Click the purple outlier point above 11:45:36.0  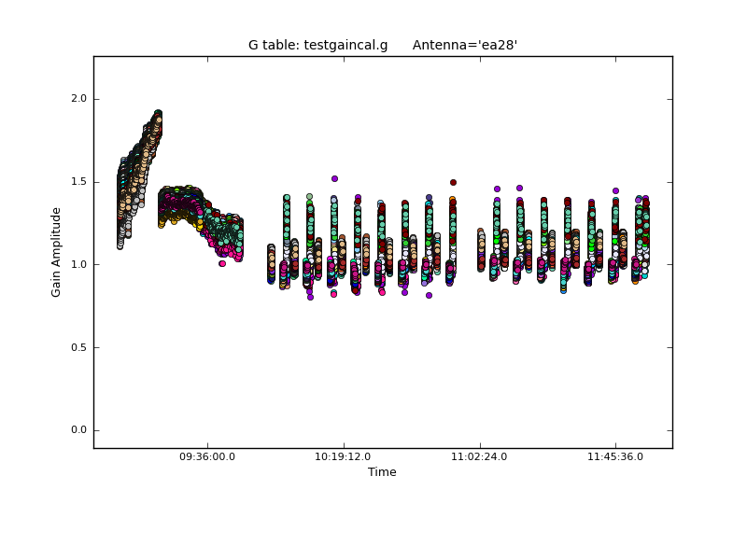[x=615, y=190]
